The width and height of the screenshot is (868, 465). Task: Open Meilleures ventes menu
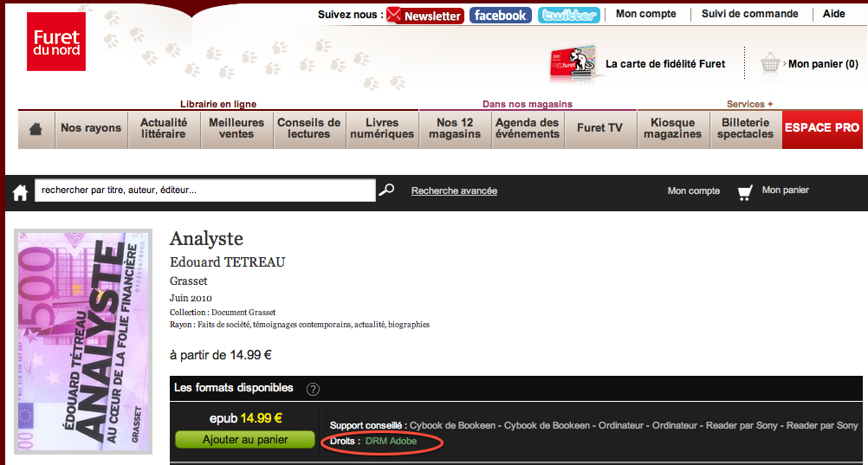[x=237, y=130]
